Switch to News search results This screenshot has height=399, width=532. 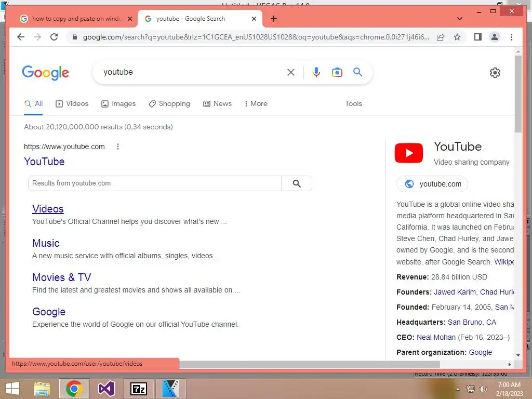[x=218, y=104]
